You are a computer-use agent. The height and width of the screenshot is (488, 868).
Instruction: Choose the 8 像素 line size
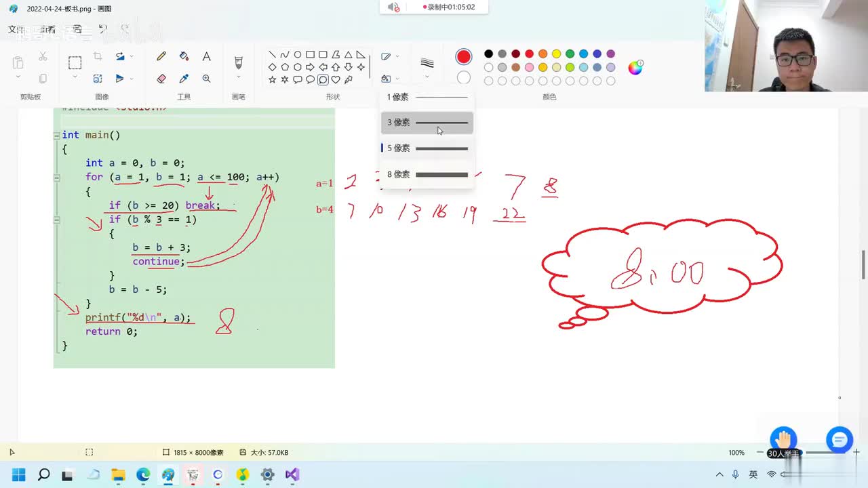(427, 174)
